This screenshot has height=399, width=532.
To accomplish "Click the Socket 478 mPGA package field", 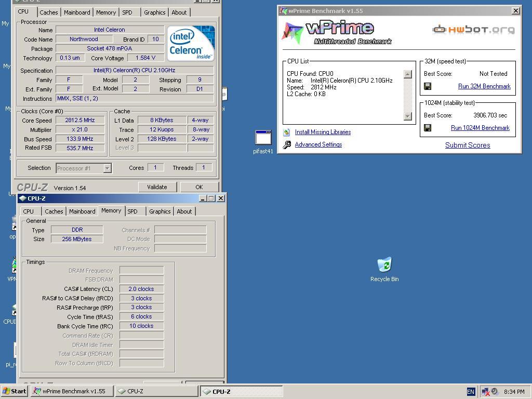I will (x=110, y=48).
